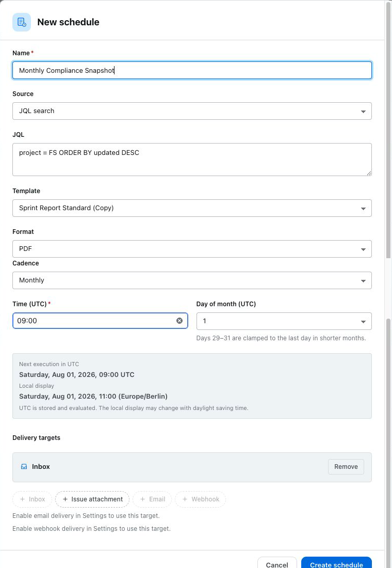392x568 pixels.
Task: Click the Time (UTC) input showing 09:00
Action: coord(100,321)
